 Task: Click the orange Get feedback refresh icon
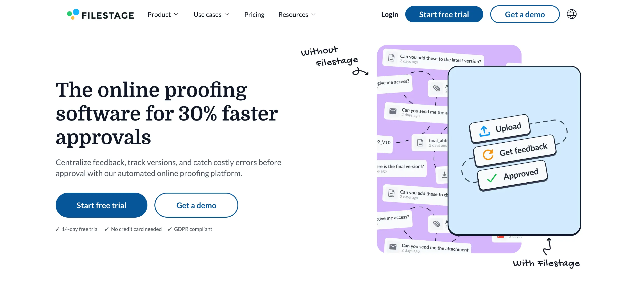tap(488, 154)
